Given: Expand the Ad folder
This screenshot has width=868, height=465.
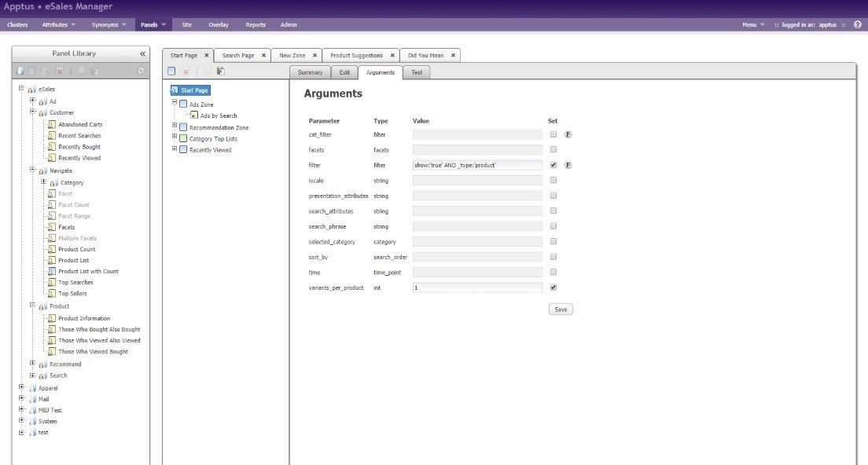Looking at the screenshot, I should click(x=32, y=101).
